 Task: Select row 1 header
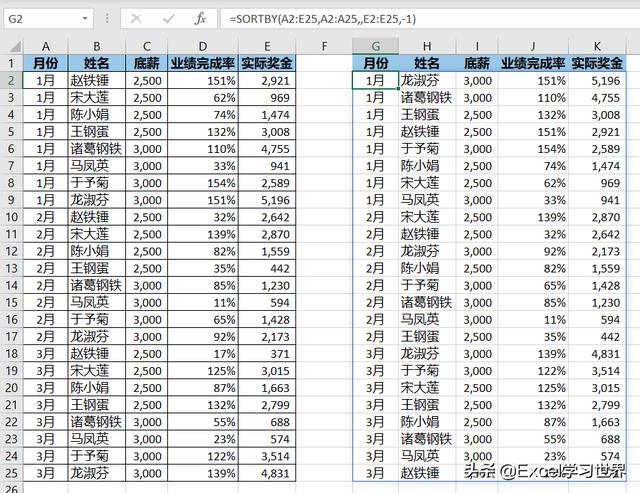click(11, 63)
